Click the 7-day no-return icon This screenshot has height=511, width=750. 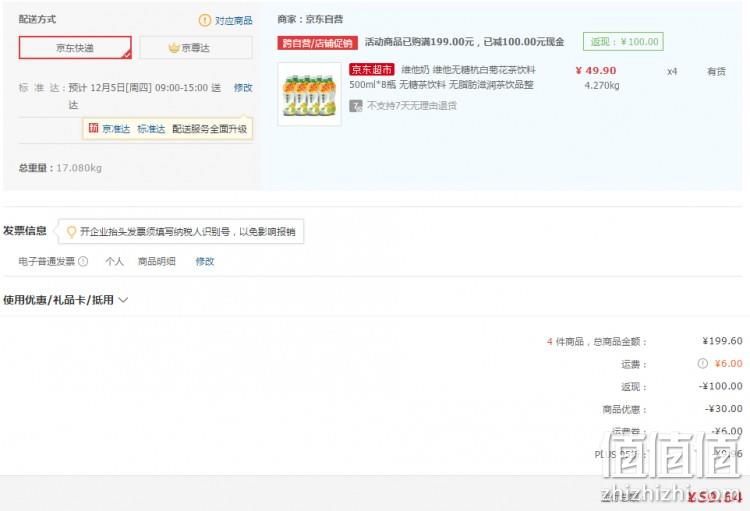coord(356,106)
